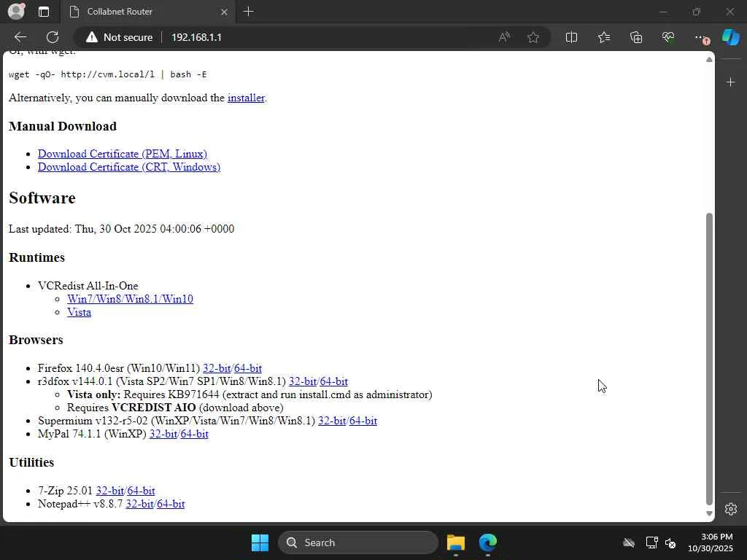747x560 pixels.
Task: Click the scrollbar down arrow
Action: 709,513
